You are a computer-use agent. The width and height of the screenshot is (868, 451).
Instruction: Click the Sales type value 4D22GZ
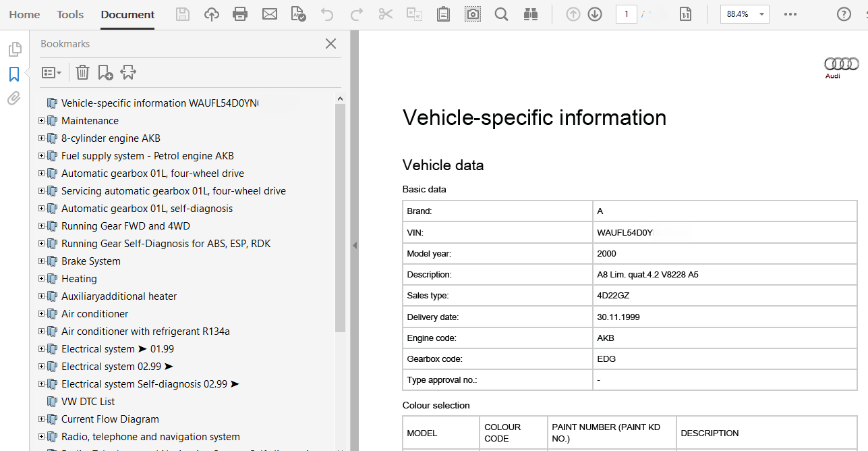[613, 296]
